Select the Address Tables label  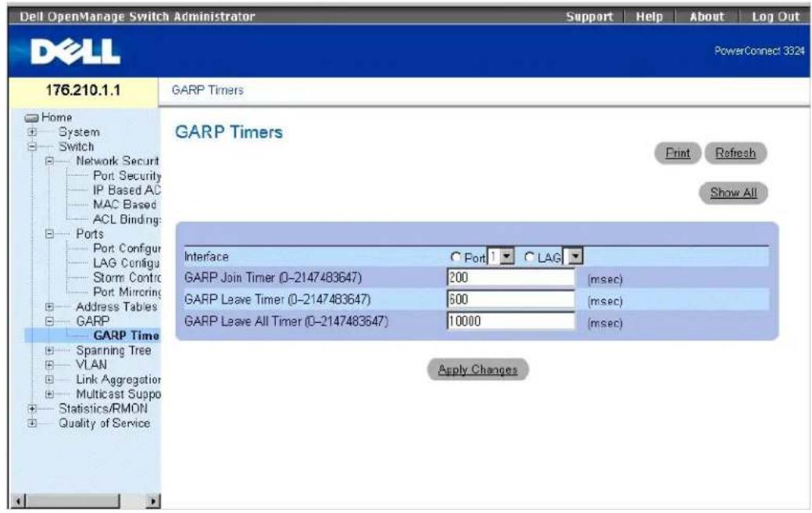116,307
